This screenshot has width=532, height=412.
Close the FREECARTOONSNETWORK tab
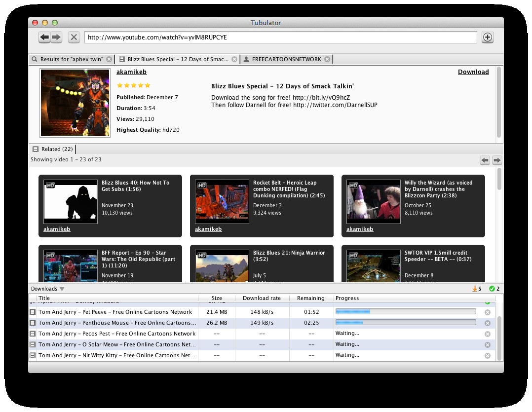[x=327, y=59]
